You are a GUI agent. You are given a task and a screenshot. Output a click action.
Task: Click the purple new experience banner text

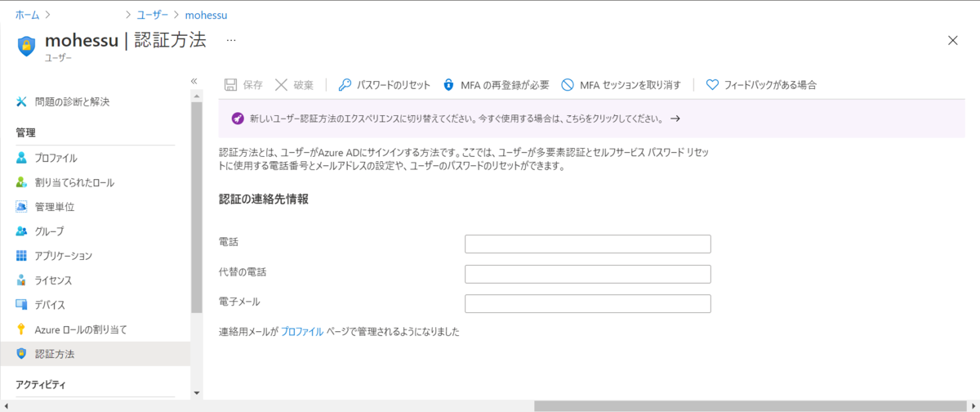tap(456, 119)
